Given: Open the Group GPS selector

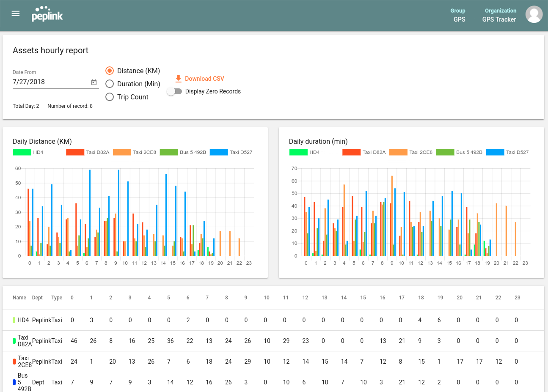Looking at the screenshot, I should coord(459,15).
